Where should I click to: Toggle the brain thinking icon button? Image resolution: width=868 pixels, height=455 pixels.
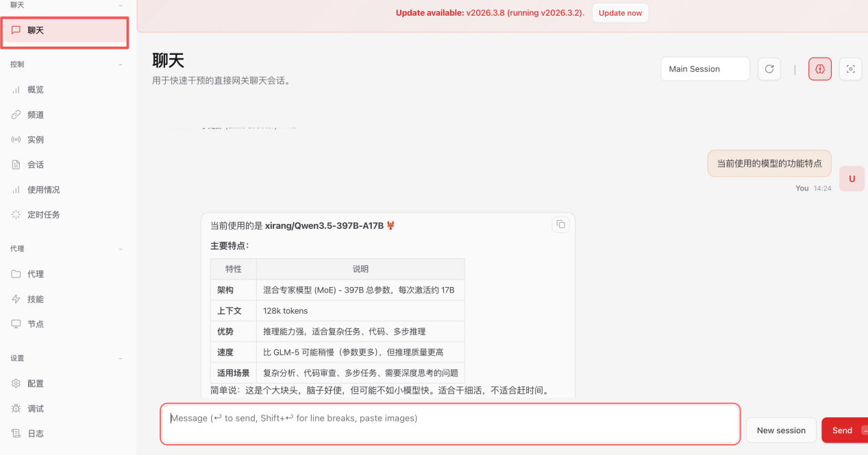(x=819, y=69)
